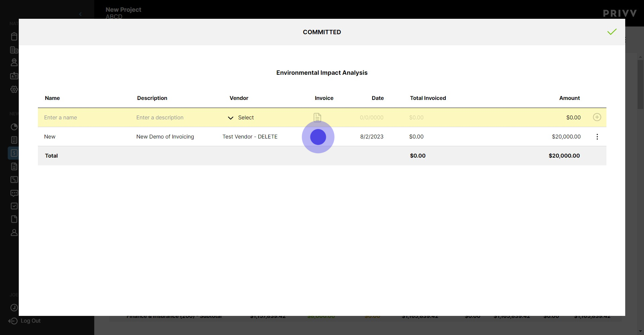Image resolution: width=644 pixels, height=335 pixels.
Task: Open invoice document icon in the sidebar
Action: pos(14,166)
